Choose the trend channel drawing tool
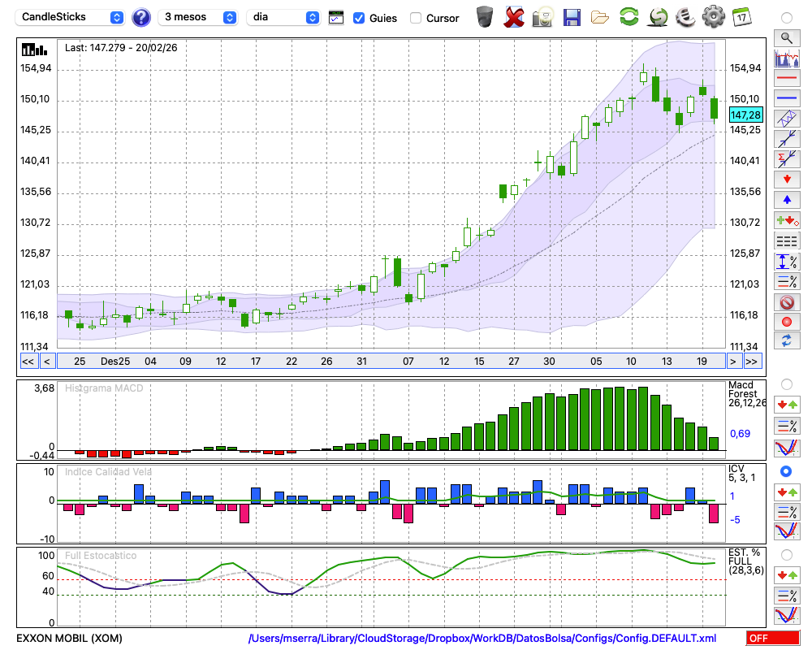 point(786,119)
